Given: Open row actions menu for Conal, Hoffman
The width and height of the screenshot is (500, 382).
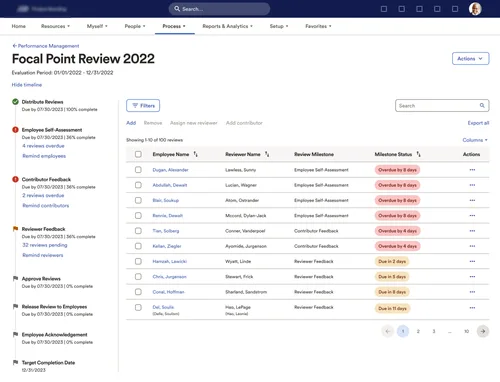Looking at the screenshot, I should point(472,292).
